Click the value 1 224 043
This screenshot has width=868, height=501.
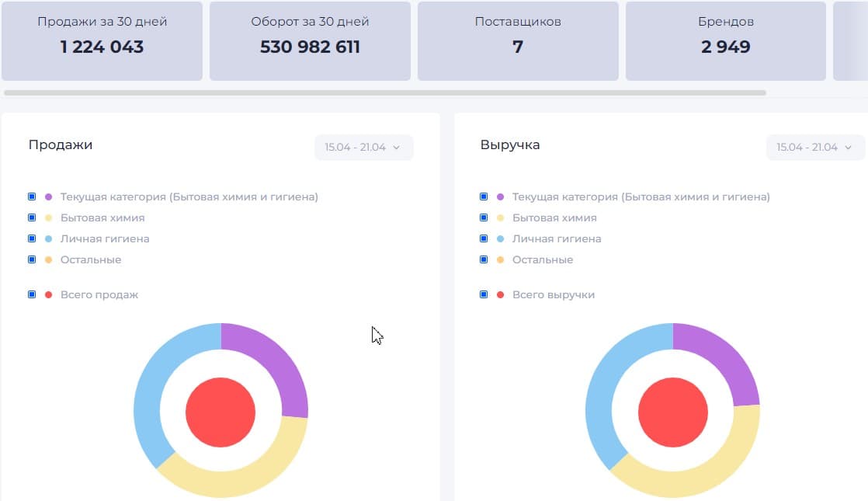click(102, 47)
